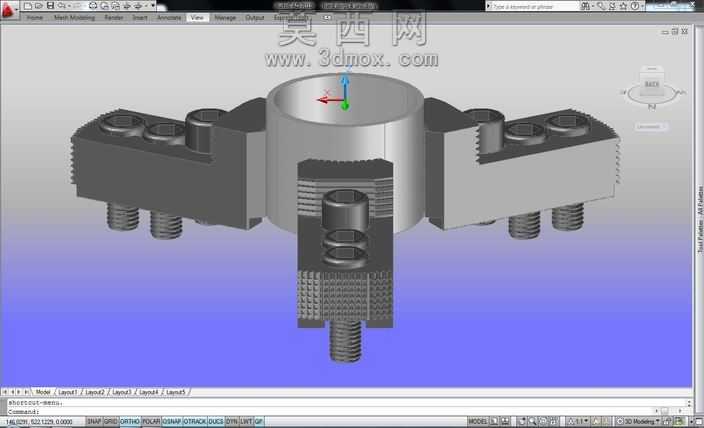This screenshot has width=704, height=428.
Task: Click the Help question mark icon
Action: [x=635, y=6]
